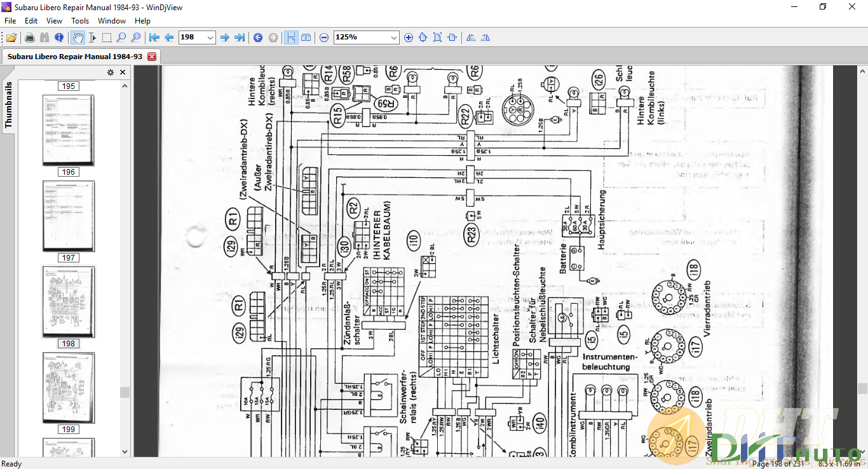Select the vertical Thumbnails side tab
This screenshot has width=868, height=469.
click(x=8, y=105)
